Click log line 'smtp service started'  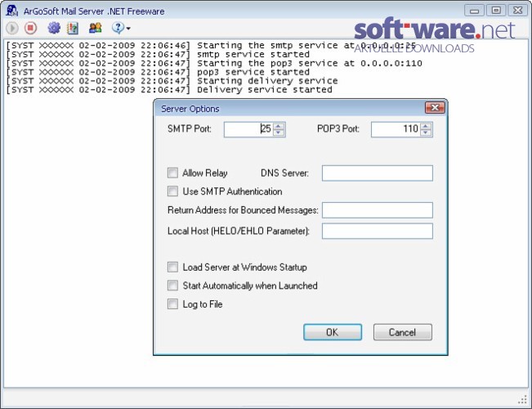click(158, 54)
